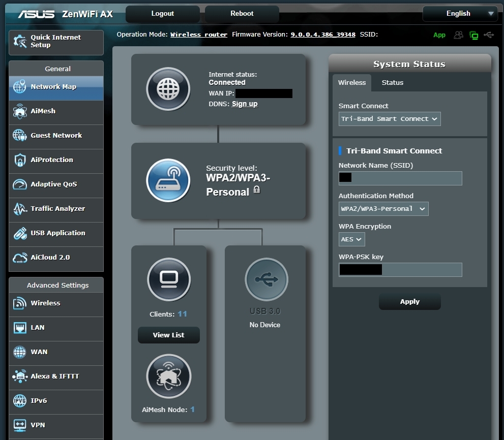Click the Logout button
Viewport: 504px width, 440px height.
tap(163, 14)
